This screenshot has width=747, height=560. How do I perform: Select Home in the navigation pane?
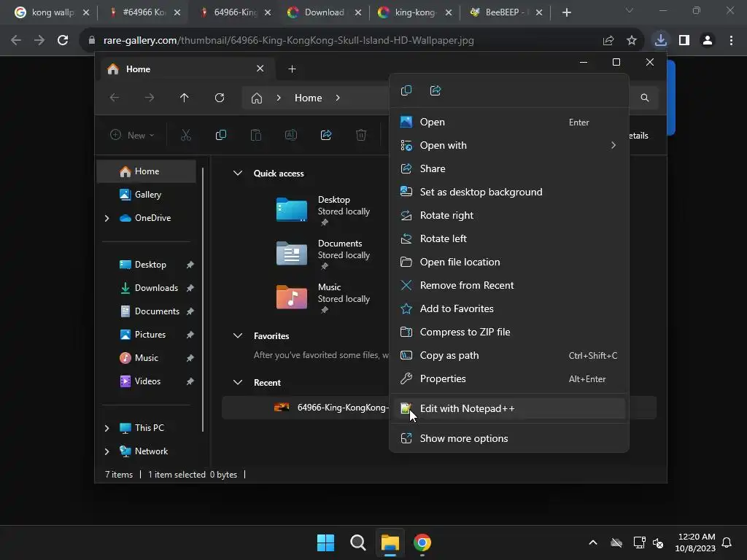tap(146, 171)
